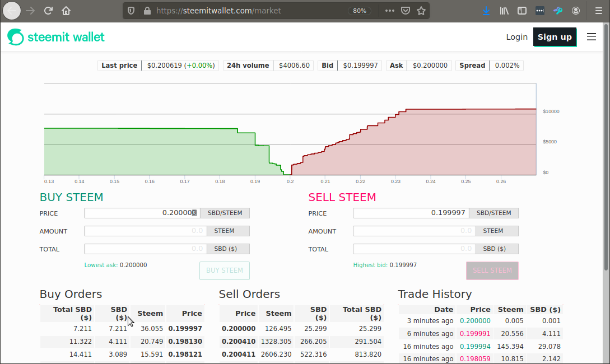Open the page actions three-dot menu
Viewport: 610px width, 364px height.
[x=390, y=11]
